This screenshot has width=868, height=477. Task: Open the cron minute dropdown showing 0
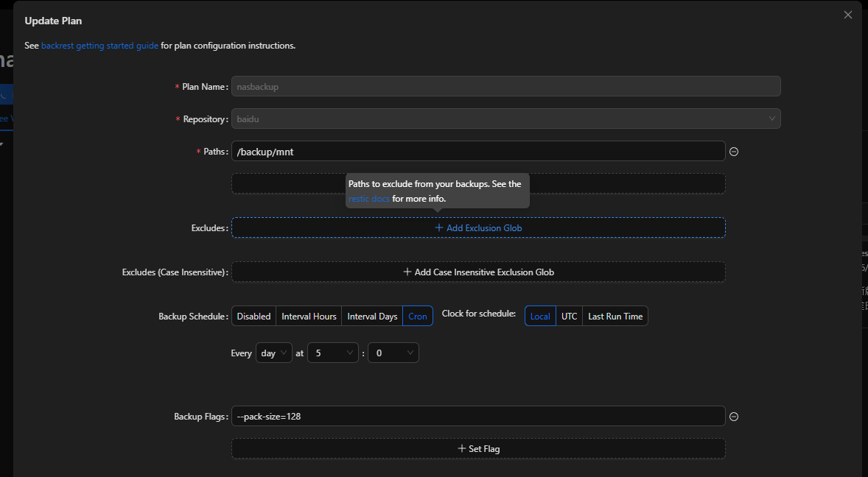(x=393, y=353)
